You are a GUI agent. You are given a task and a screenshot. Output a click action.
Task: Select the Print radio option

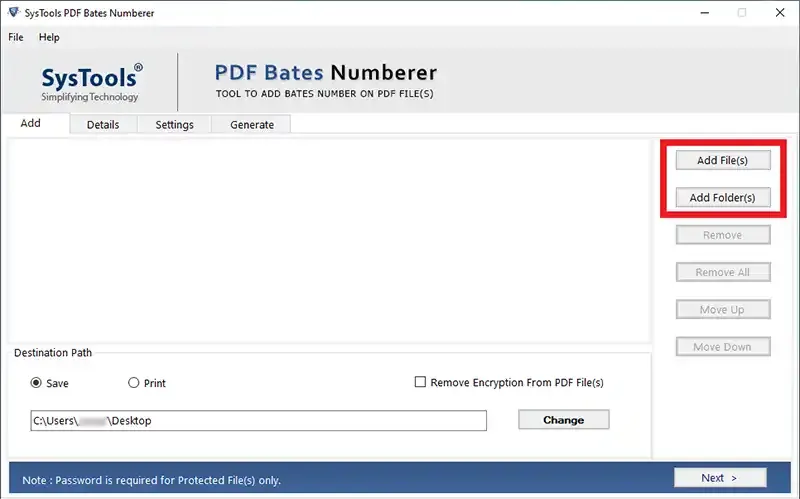pyautogui.click(x=134, y=383)
